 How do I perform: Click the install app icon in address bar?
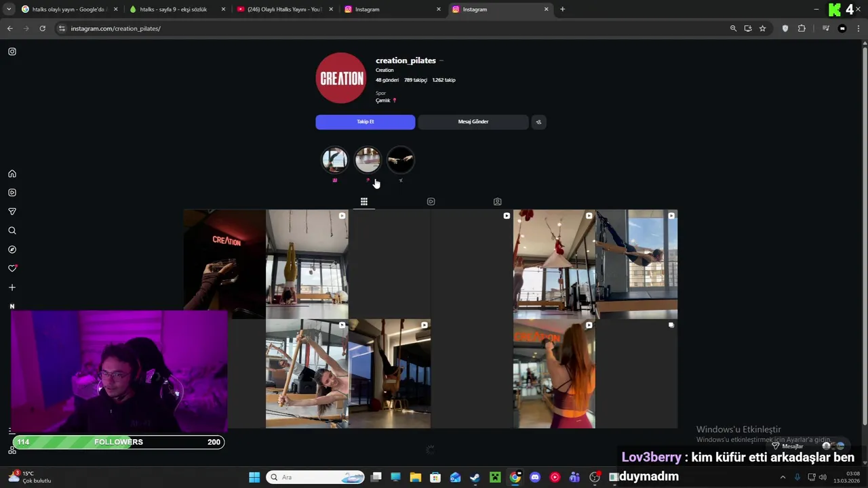pyautogui.click(x=748, y=28)
